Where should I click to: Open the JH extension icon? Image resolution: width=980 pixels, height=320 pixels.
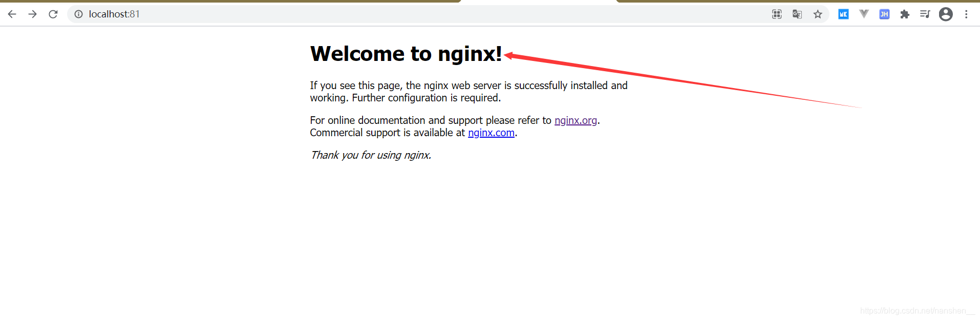coord(884,14)
